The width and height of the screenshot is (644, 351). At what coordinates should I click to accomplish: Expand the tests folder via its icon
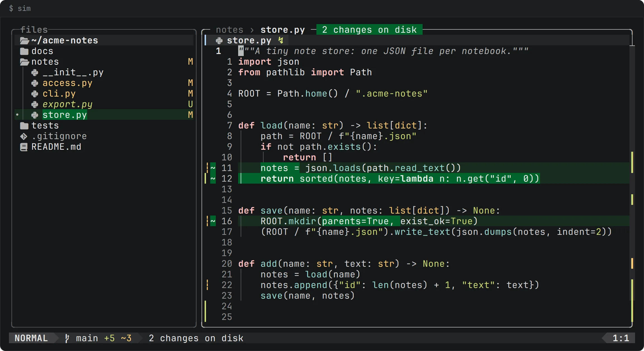point(24,126)
